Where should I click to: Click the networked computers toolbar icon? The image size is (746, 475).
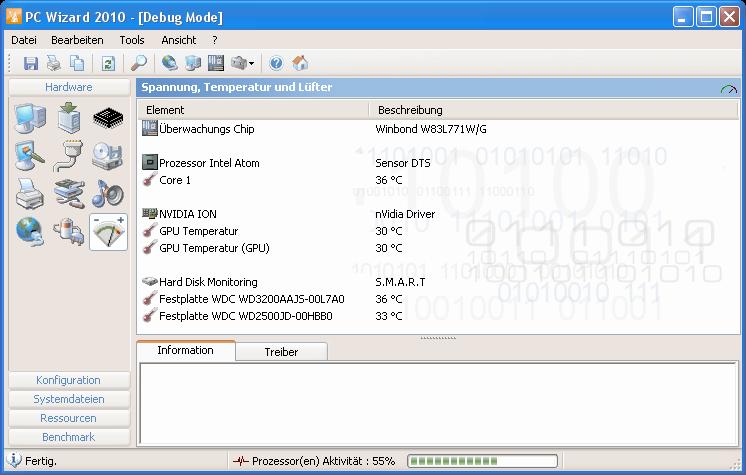pos(193,63)
